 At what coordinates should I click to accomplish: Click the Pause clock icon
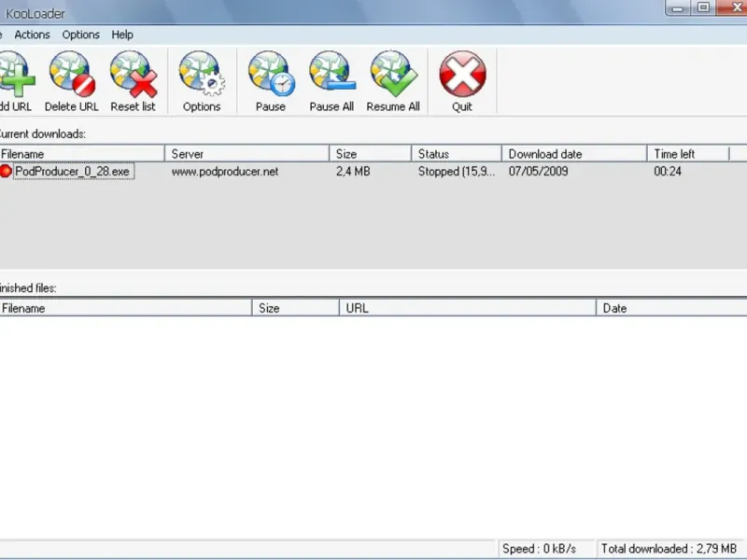point(271,74)
